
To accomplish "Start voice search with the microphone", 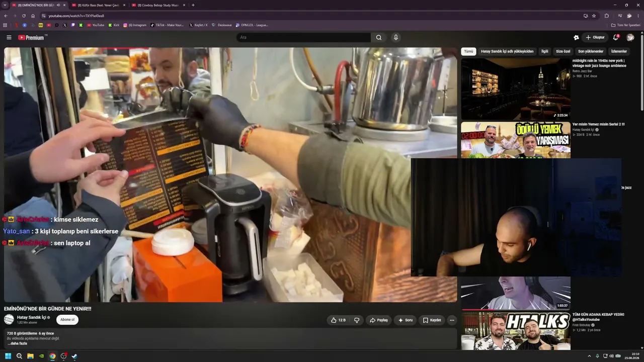I will 396,38.
